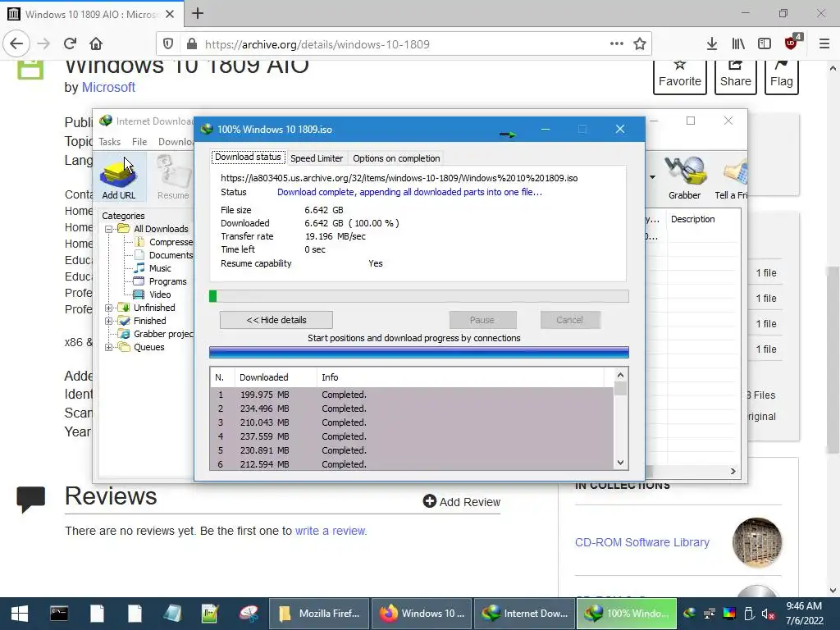
Task: Expand the Queues node in IDM tree
Action: [x=109, y=347]
